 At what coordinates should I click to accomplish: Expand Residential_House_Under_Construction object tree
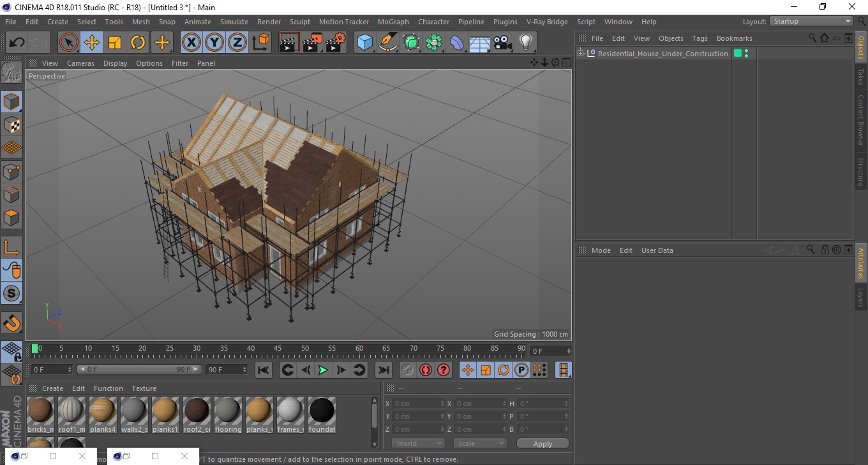coord(580,54)
